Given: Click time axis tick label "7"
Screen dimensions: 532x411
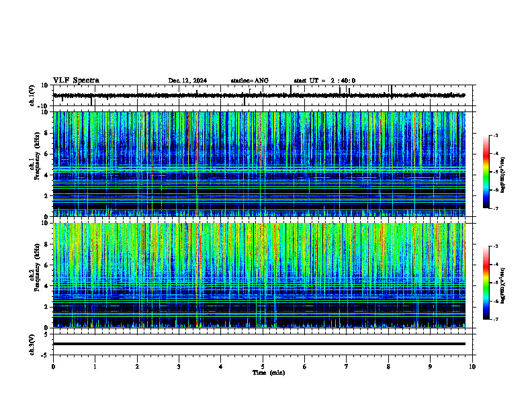Looking at the screenshot, I should pos(347,367).
